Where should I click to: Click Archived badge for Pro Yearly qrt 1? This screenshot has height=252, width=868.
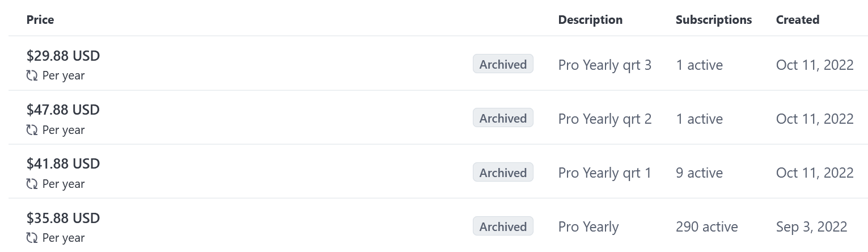[503, 173]
